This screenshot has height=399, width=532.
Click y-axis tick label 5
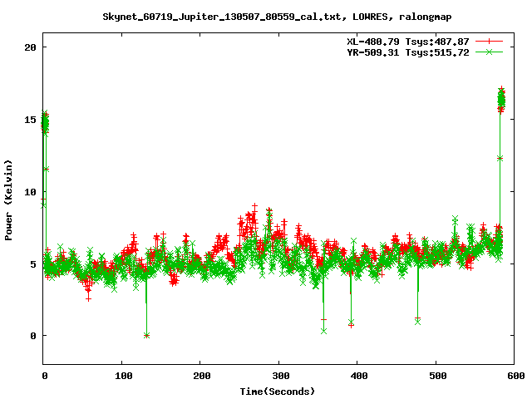[33, 264]
